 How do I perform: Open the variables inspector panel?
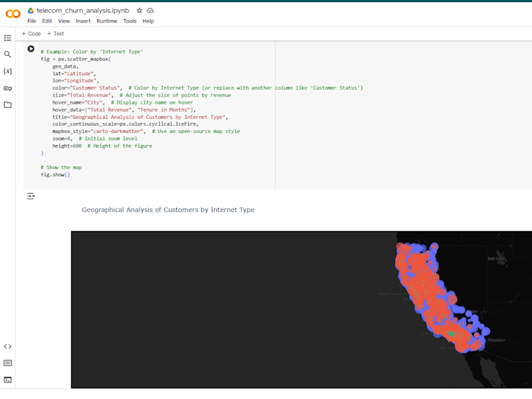7,71
